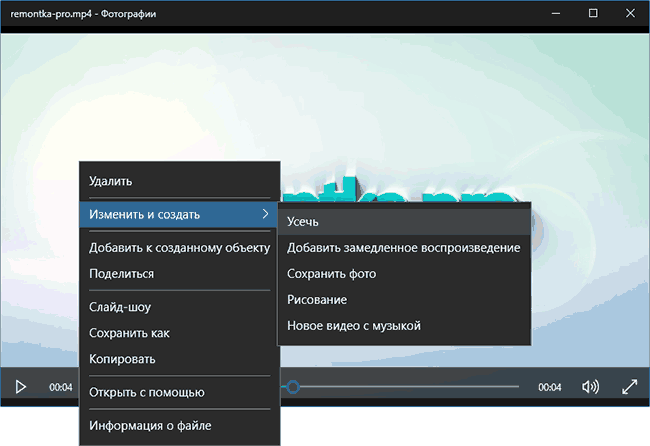Click Добавить к созданному объекту
The height and width of the screenshot is (446, 650).
(180, 247)
